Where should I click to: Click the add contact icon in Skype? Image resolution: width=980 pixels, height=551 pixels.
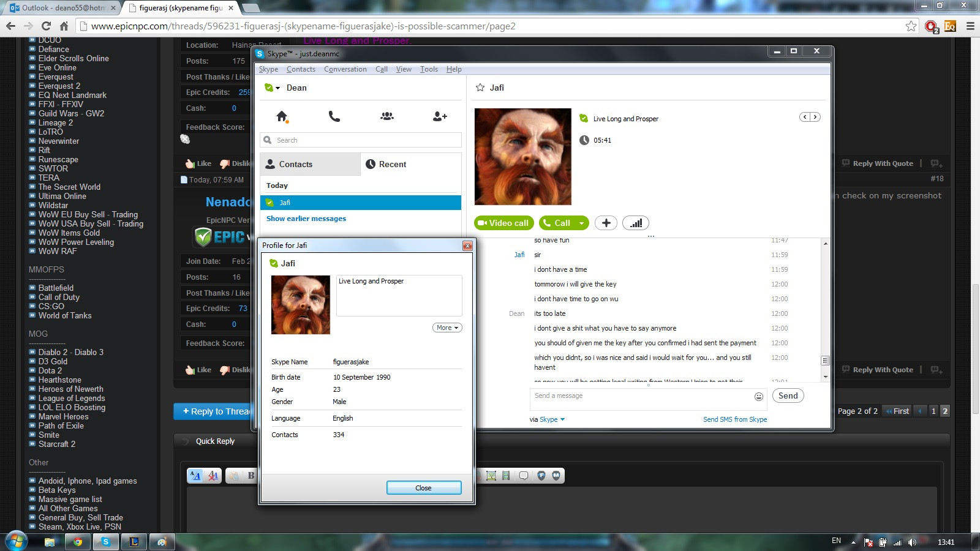pyautogui.click(x=440, y=116)
